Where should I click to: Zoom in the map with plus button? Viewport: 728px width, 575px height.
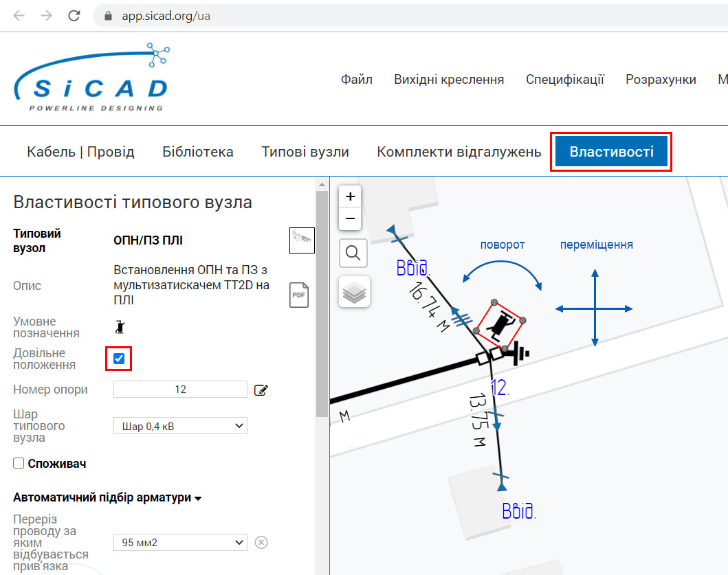click(350, 196)
